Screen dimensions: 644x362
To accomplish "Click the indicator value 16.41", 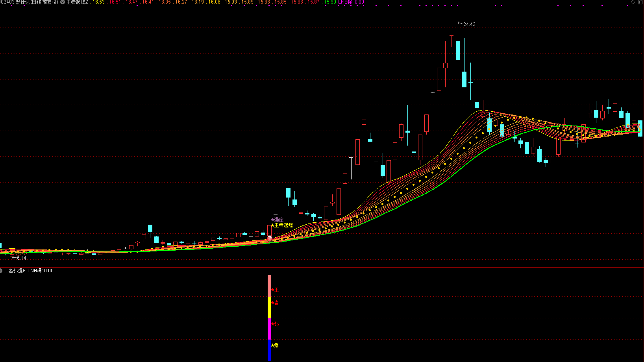I will coord(148,2).
